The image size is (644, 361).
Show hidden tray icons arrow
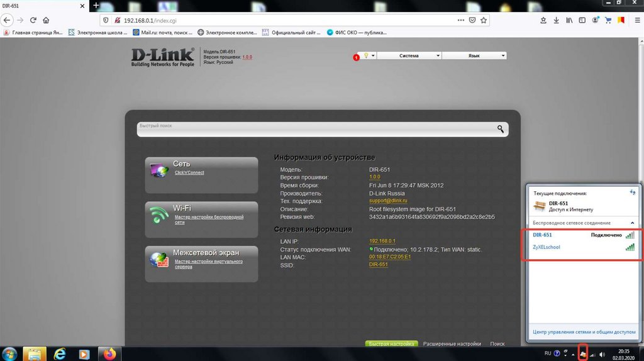pos(573,354)
